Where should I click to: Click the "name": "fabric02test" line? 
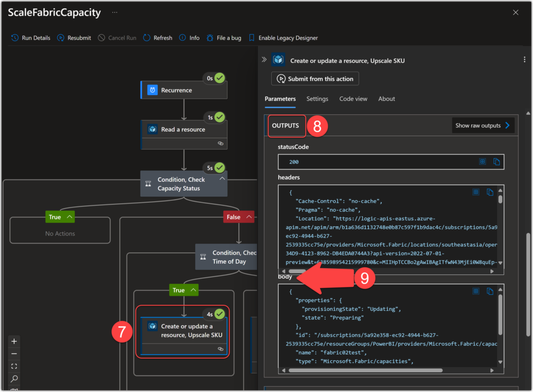(331, 352)
